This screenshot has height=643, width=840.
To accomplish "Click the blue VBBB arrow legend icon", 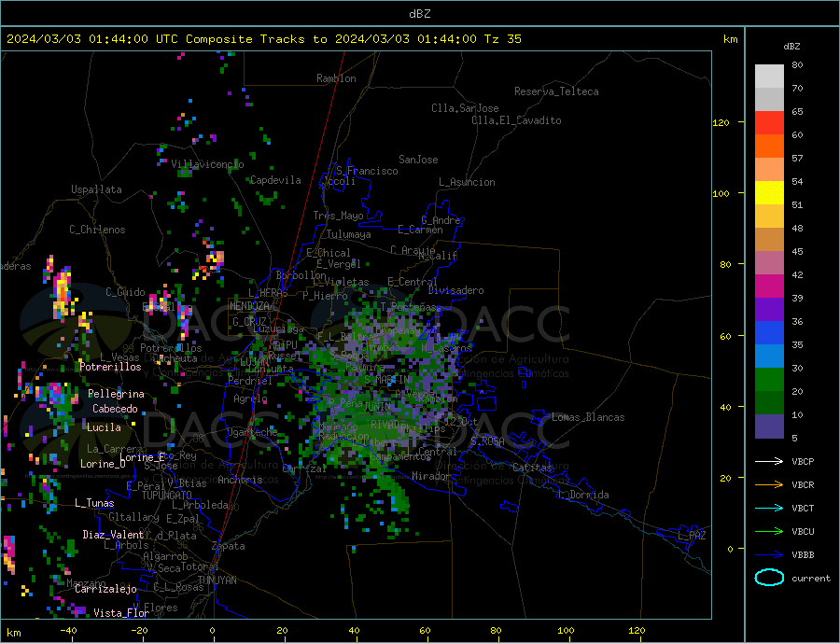I will pos(769,554).
